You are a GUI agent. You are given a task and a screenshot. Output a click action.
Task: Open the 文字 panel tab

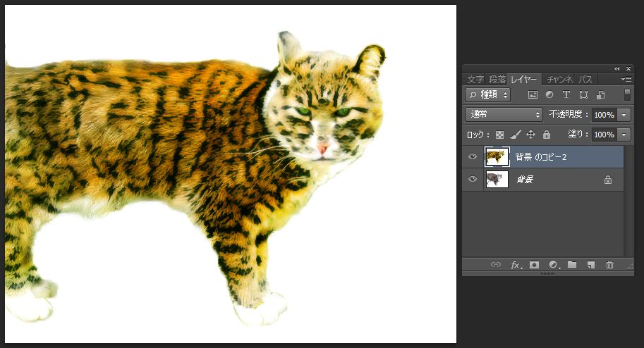tap(475, 79)
